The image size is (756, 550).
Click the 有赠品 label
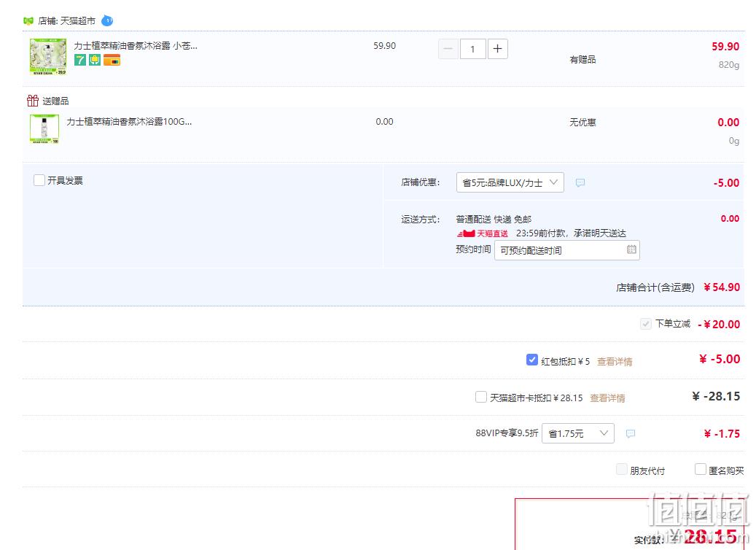click(x=583, y=59)
